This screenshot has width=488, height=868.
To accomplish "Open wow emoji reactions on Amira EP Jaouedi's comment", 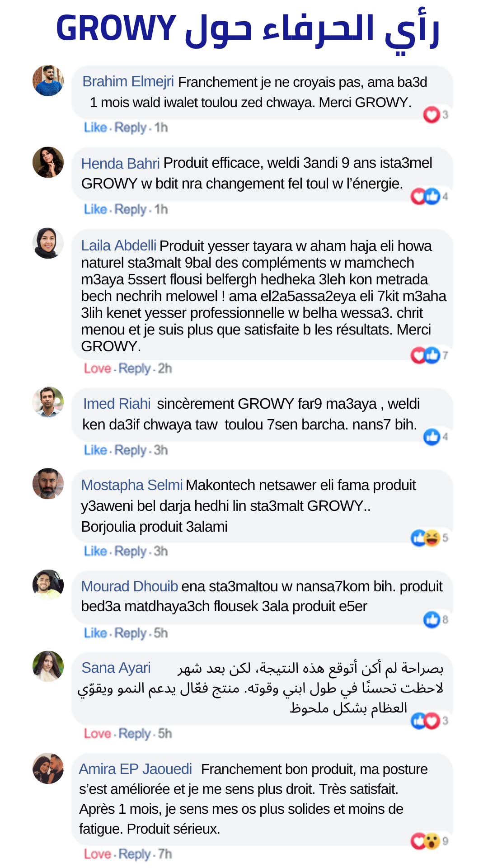I will [x=432, y=841].
